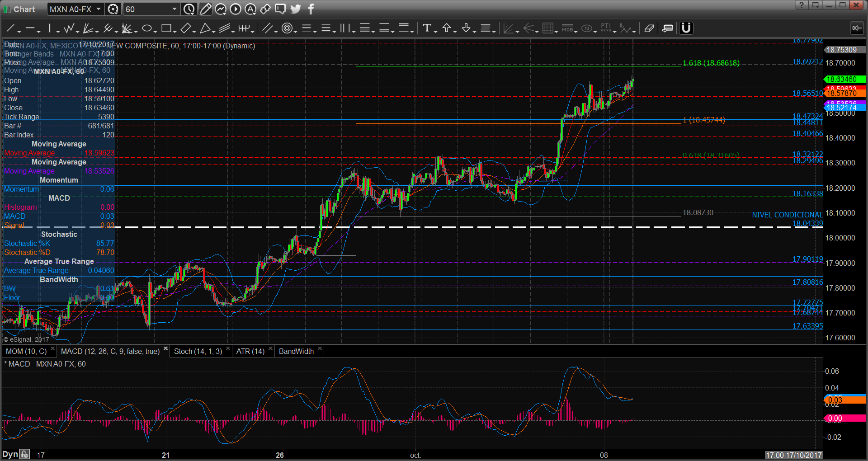This screenshot has height=461, width=868.
Task: Close the MOM (10, C) tab
Action: click(52, 348)
